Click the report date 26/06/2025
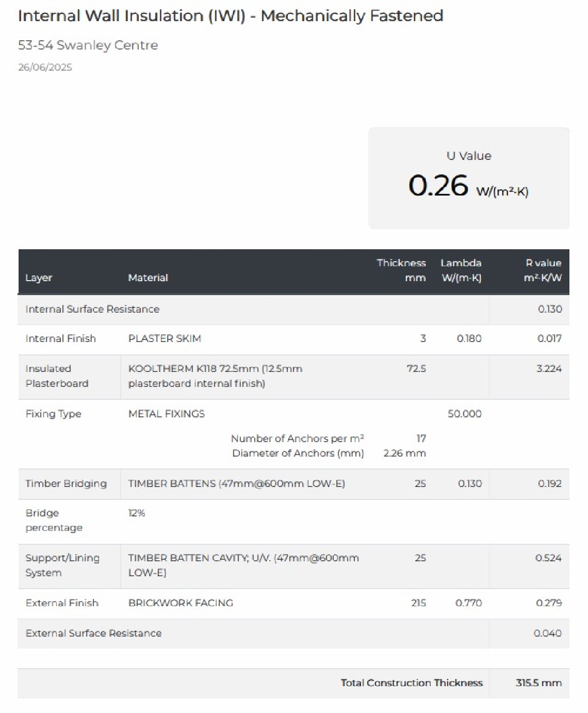The image size is (588, 713). click(45, 67)
